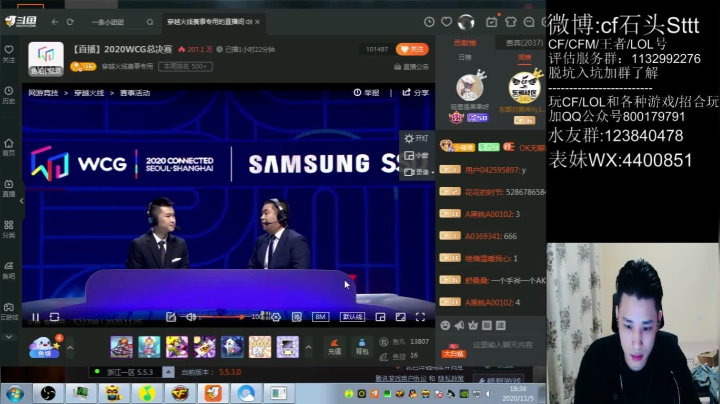
Task: Open the user avatar in top bar
Action: click(466, 22)
